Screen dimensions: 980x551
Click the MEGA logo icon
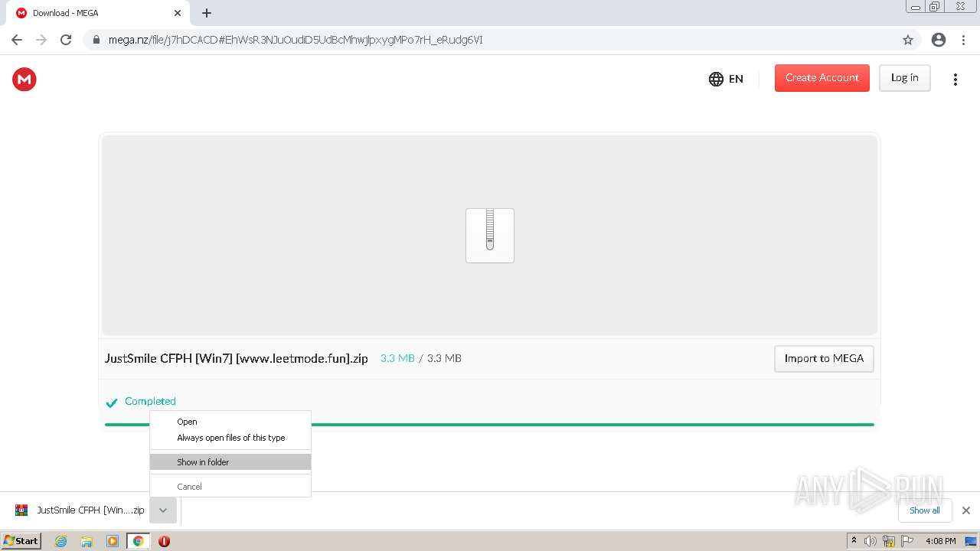pyautogui.click(x=24, y=79)
